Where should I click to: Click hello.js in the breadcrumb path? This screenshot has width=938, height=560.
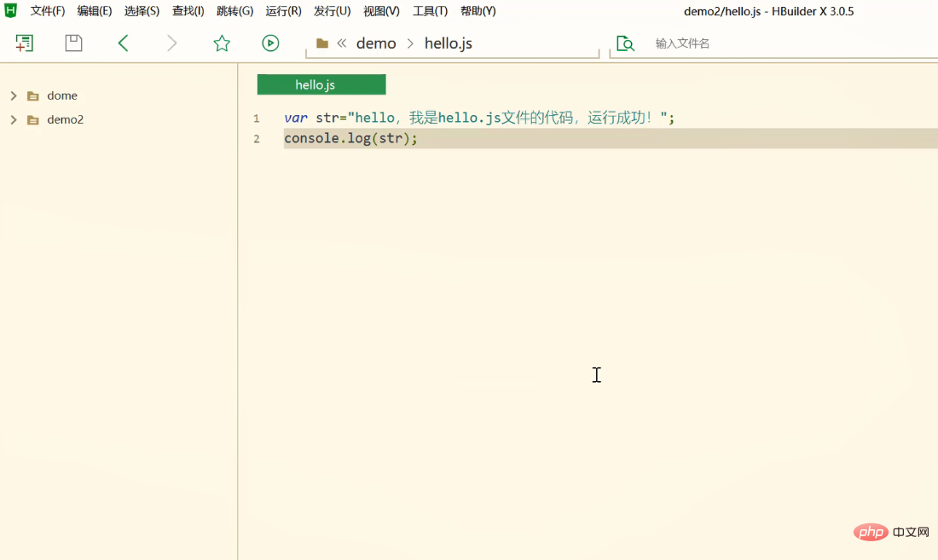448,43
